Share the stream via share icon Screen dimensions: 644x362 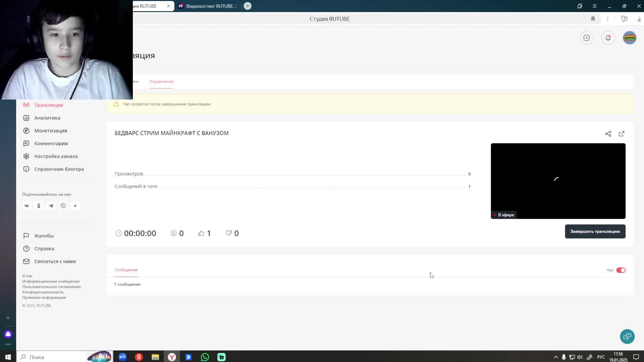(608, 134)
